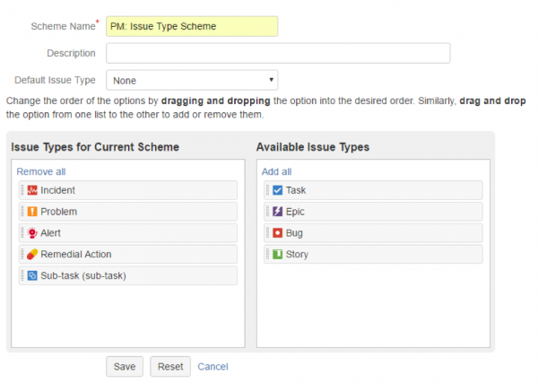Select the Remedial Action list item label
538x392 pixels.
(x=76, y=254)
